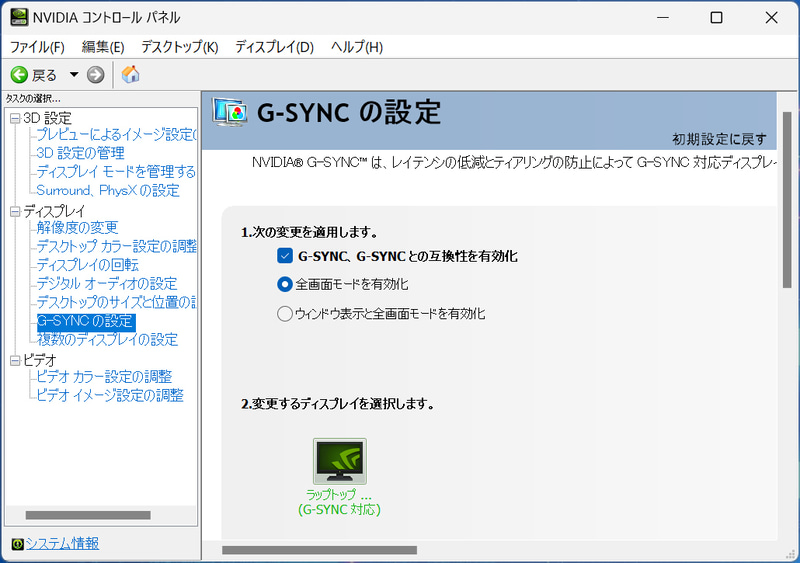The image size is (800, 563).
Task: Click the grey Forward arrow icon
Action: pos(95,75)
